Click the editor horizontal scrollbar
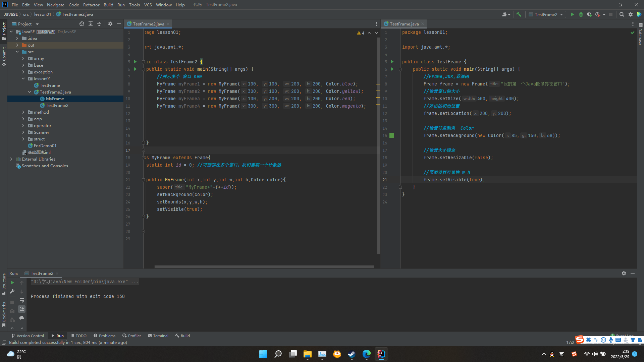The image size is (644, 362). pos(264,267)
